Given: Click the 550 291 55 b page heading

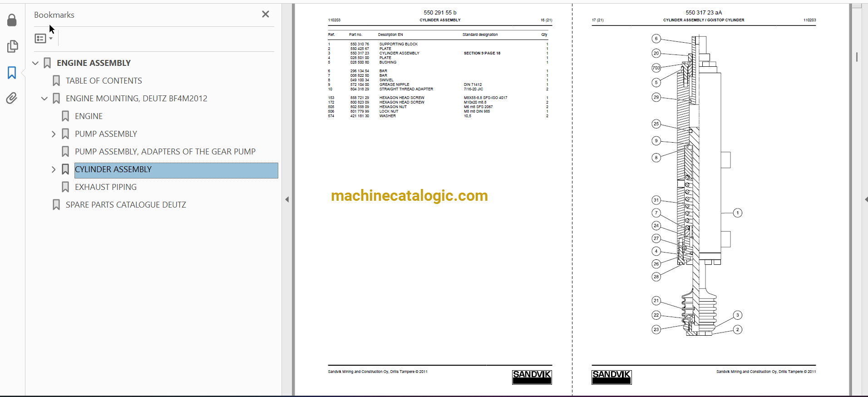Looking at the screenshot, I should [x=440, y=13].
